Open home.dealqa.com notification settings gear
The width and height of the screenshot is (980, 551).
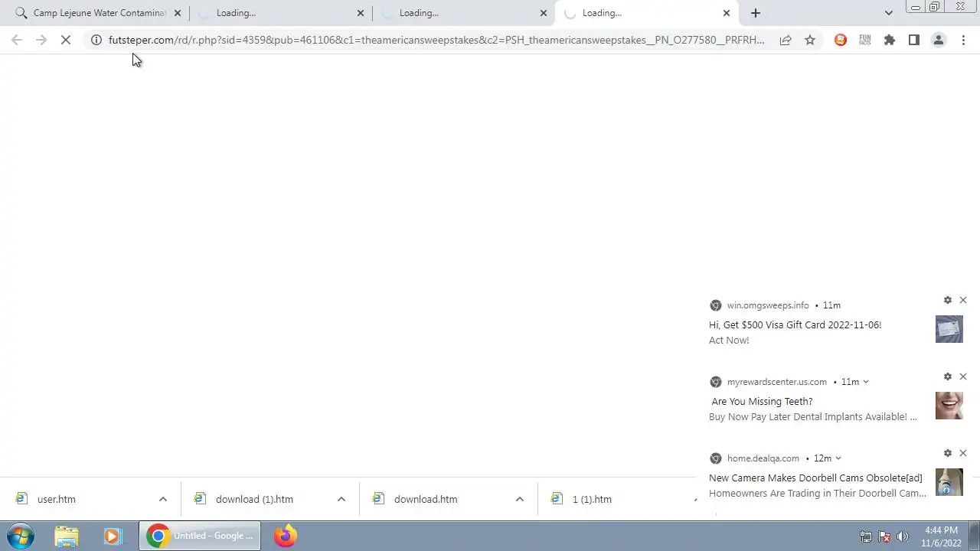[948, 453]
